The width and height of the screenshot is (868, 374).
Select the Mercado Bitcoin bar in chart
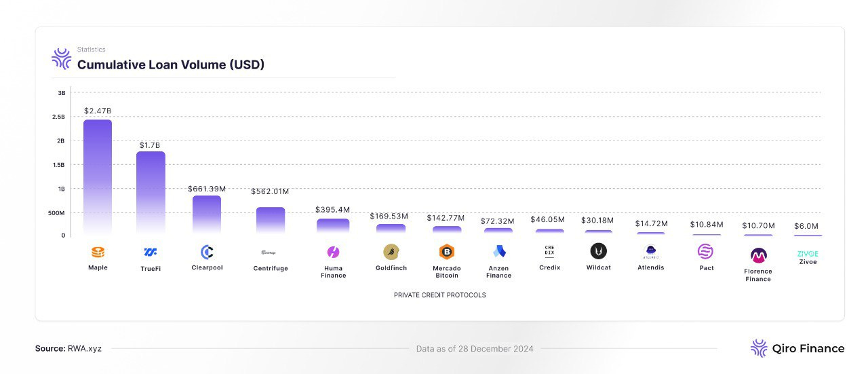click(447, 231)
